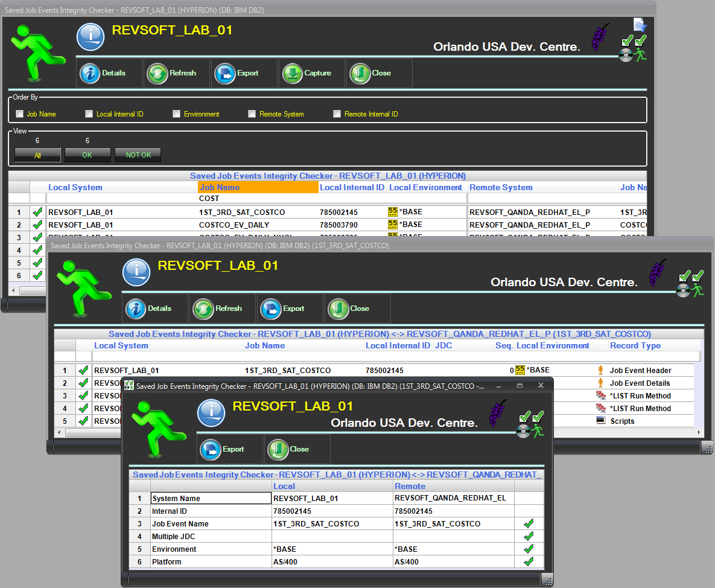This screenshot has height=588, width=715.
Task: Click the document icon at top right
Action: point(640,25)
